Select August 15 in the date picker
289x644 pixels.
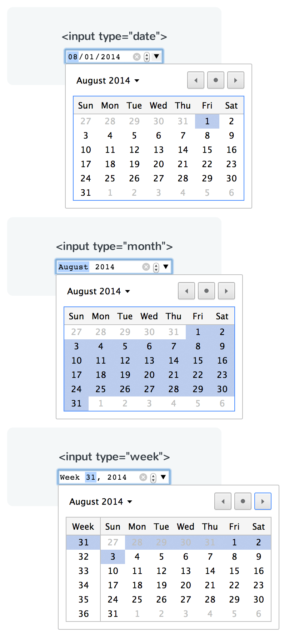click(x=207, y=150)
